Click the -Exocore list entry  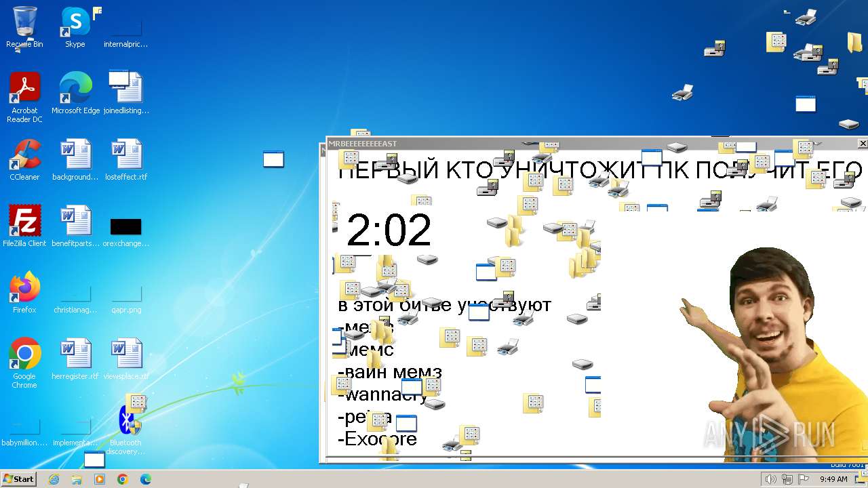pyautogui.click(x=377, y=439)
